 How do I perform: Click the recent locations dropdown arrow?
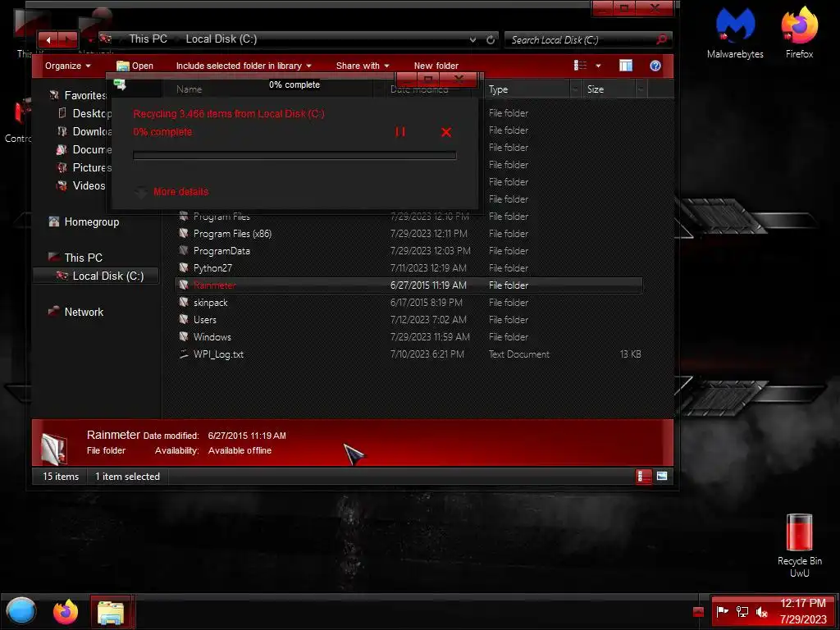pyautogui.click(x=90, y=39)
